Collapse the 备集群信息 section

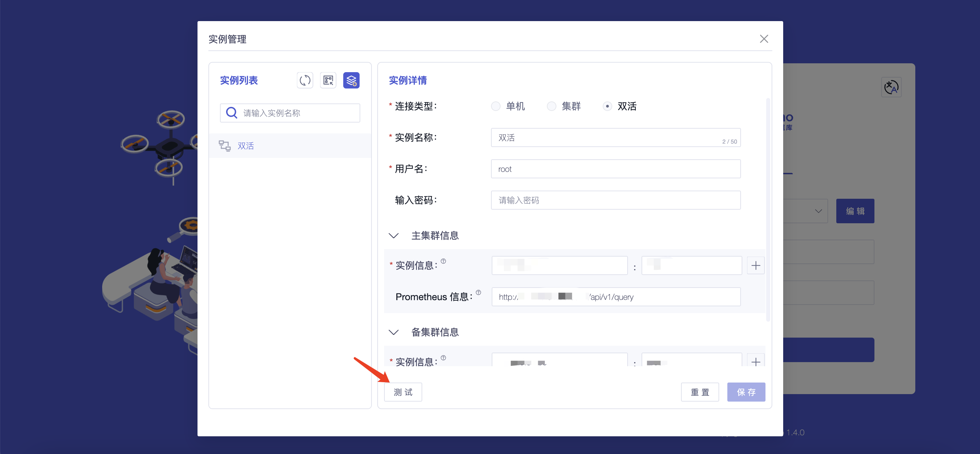coord(394,332)
